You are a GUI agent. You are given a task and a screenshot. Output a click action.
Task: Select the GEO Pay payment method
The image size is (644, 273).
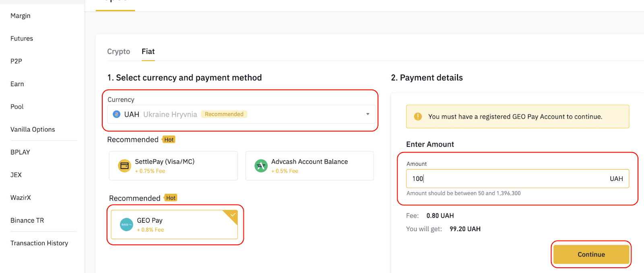tap(174, 224)
